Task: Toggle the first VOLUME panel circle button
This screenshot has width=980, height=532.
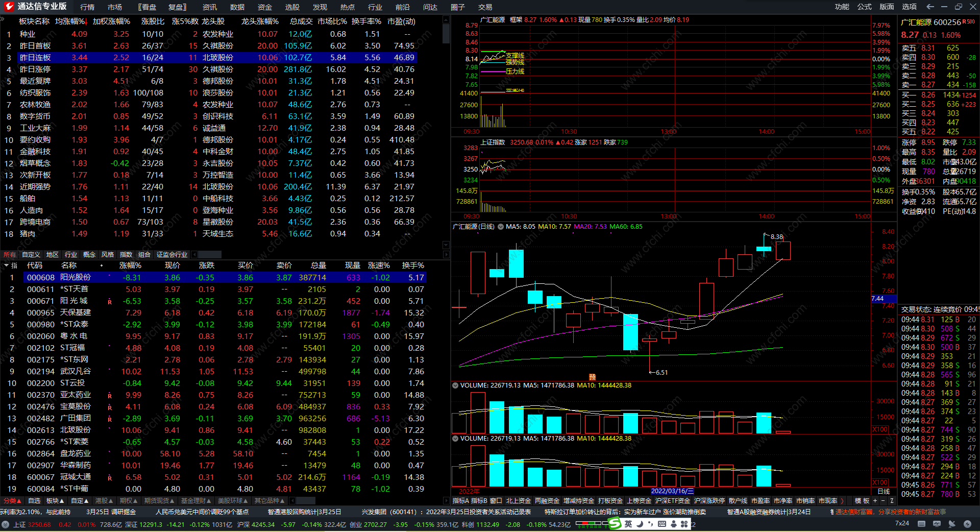Action: click(x=455, y=385)
